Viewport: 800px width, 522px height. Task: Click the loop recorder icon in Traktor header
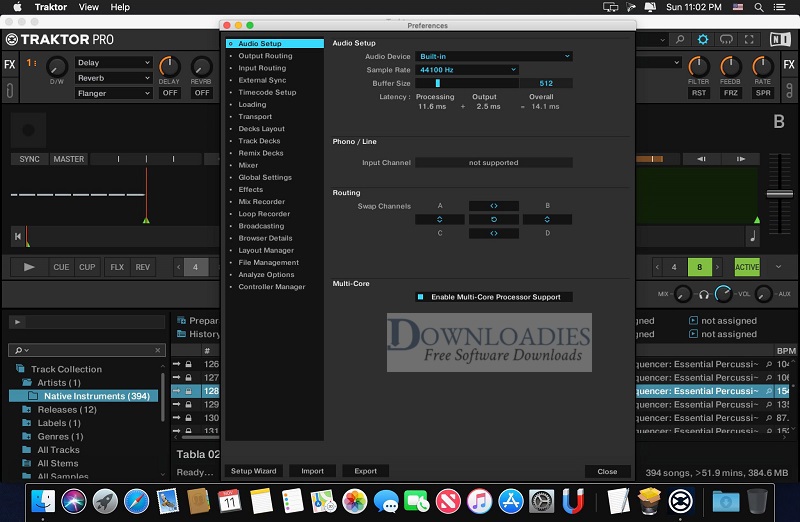click(x=726, y=39)
